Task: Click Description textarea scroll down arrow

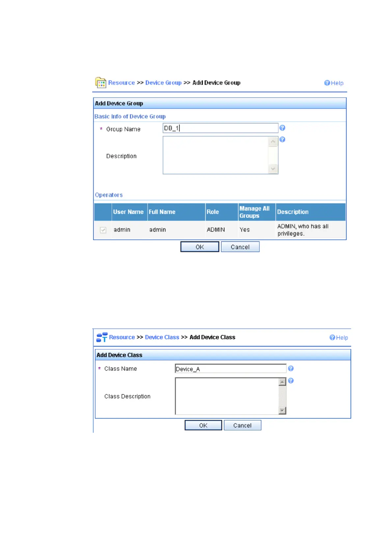Action: 273,169
